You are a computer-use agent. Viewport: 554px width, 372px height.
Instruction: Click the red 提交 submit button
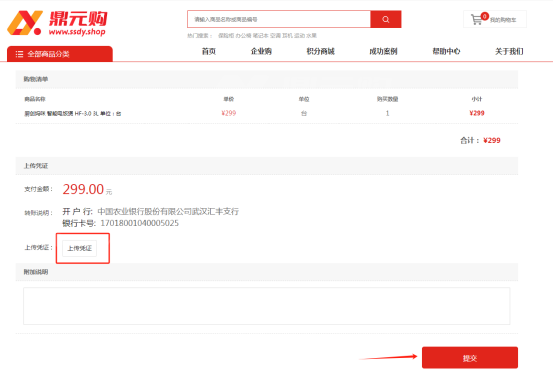click(470, 358)
